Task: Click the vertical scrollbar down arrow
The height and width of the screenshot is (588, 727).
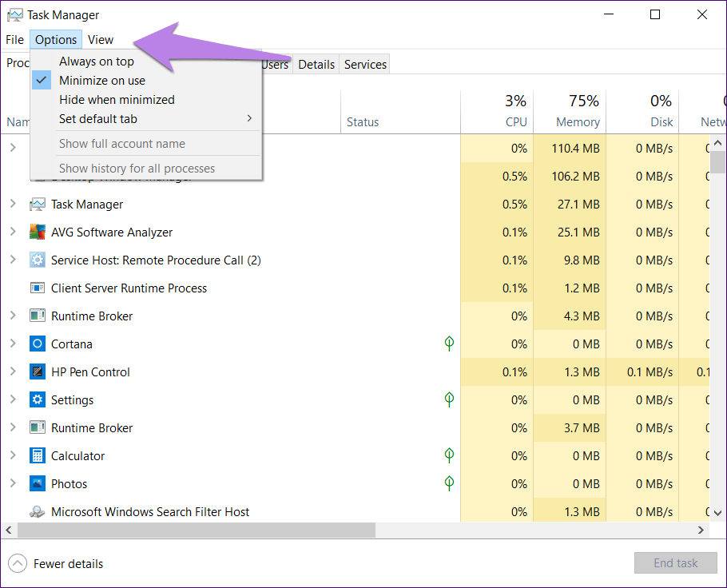Action: point(717,513)
